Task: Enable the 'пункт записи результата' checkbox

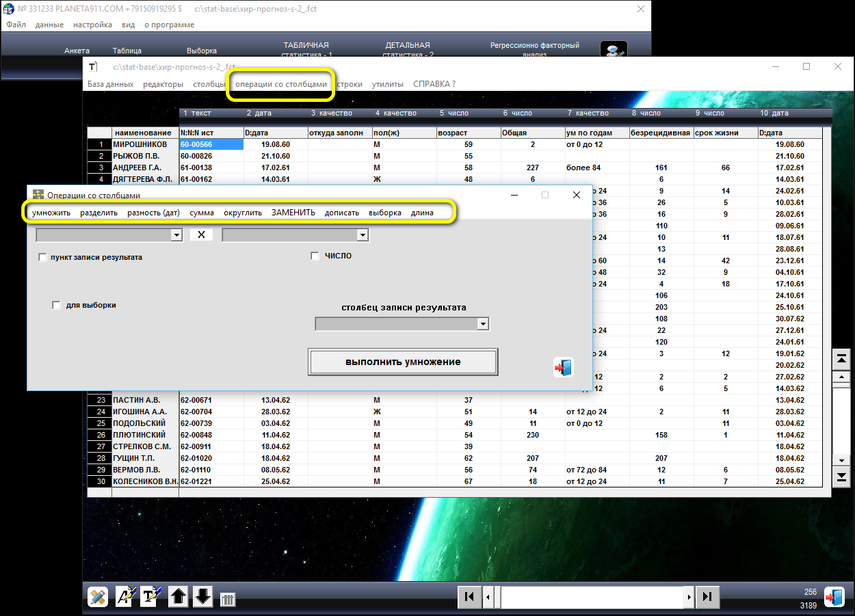Action: tap(43, 258)
